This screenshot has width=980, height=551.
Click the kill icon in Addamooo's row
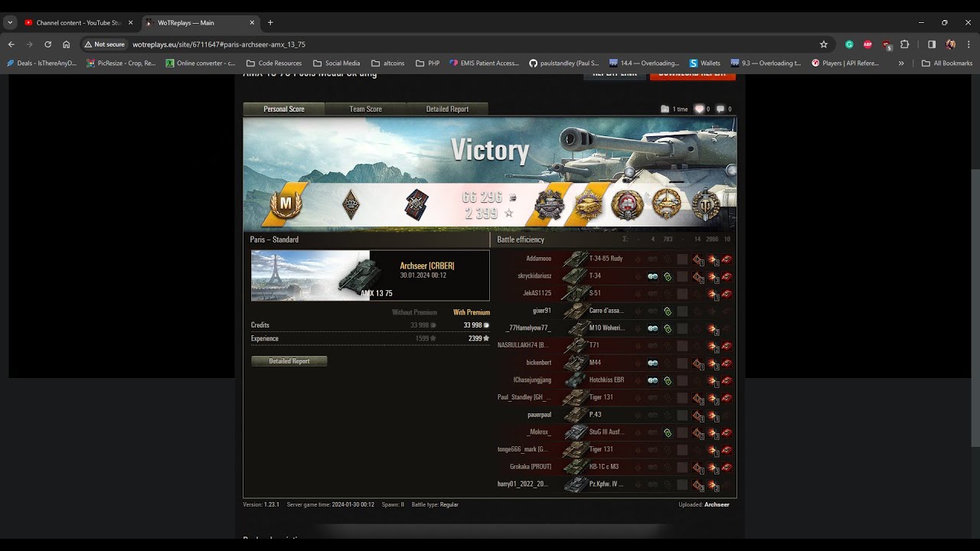(727, 259)
